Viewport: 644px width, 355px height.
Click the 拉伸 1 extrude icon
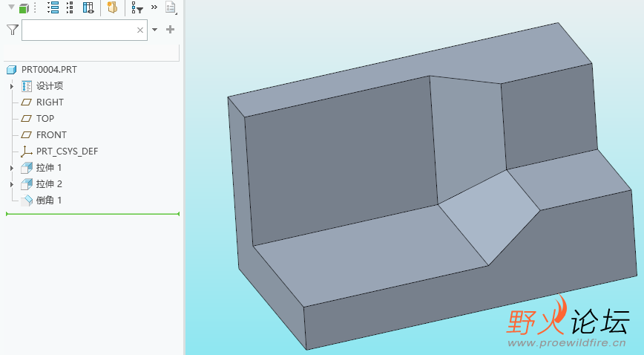click(x=27, y=168)
